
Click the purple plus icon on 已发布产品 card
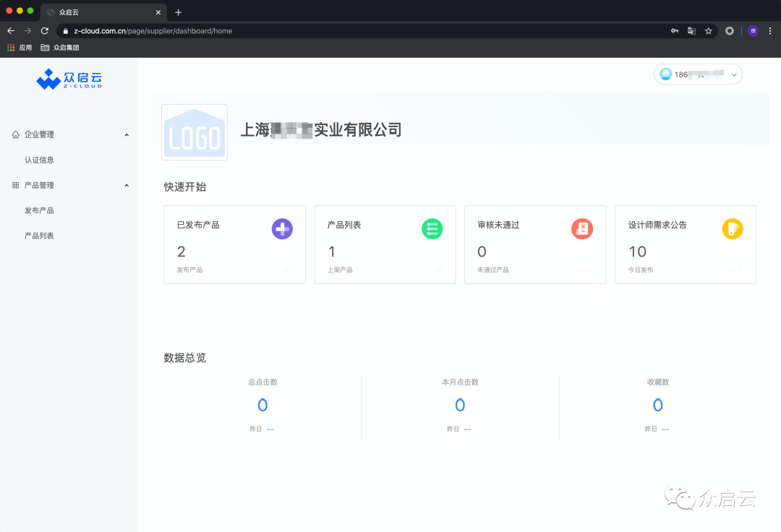[x=282, y=228]
